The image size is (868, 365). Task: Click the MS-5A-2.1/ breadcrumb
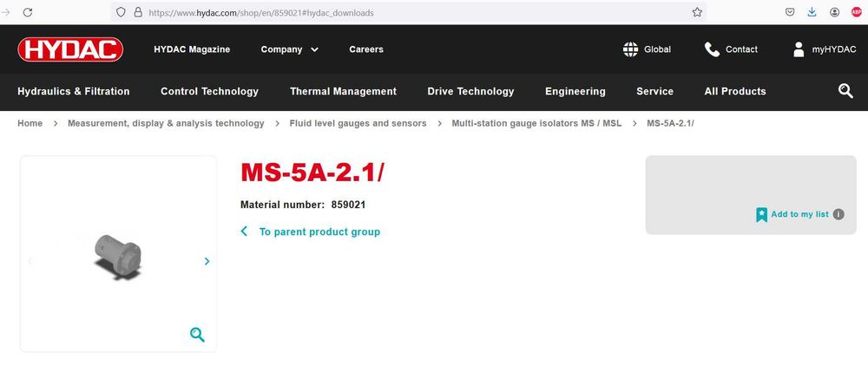point(670,123)
